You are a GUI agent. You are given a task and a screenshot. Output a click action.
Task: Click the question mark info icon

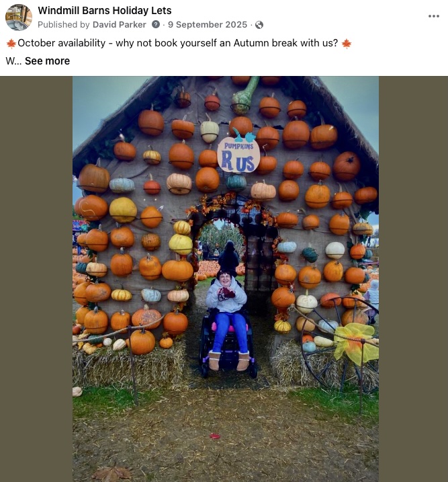[156, 24]
